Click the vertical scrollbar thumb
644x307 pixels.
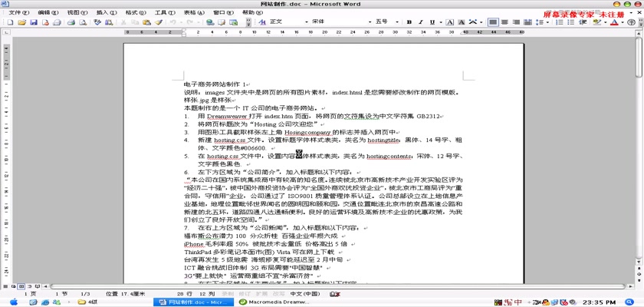[639, 56]
